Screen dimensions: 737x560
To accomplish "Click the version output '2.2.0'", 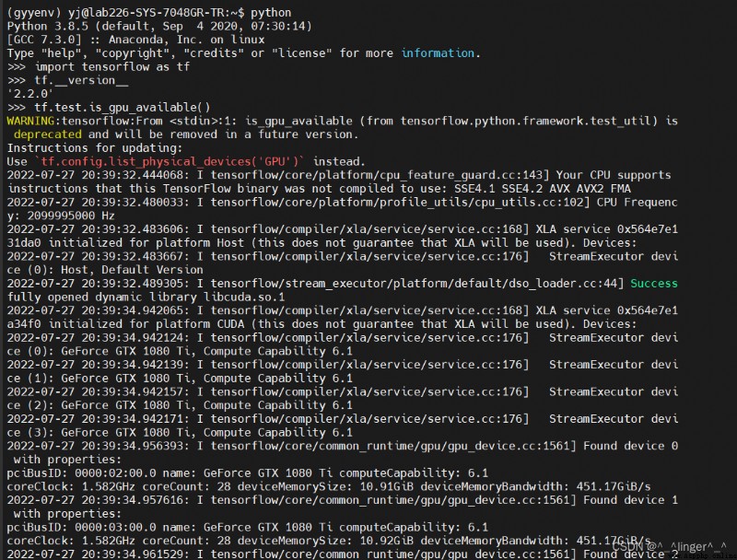I will click(x=30, y=94).
